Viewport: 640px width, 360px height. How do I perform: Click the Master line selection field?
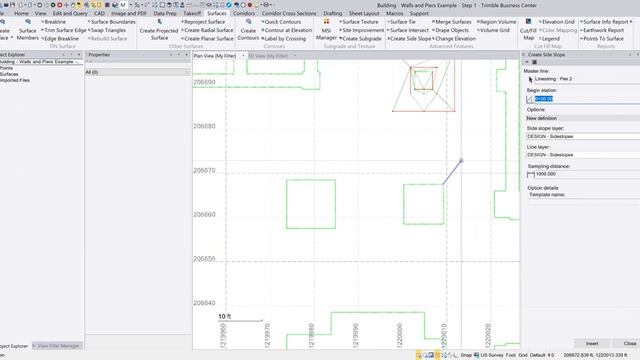(587, 79)
